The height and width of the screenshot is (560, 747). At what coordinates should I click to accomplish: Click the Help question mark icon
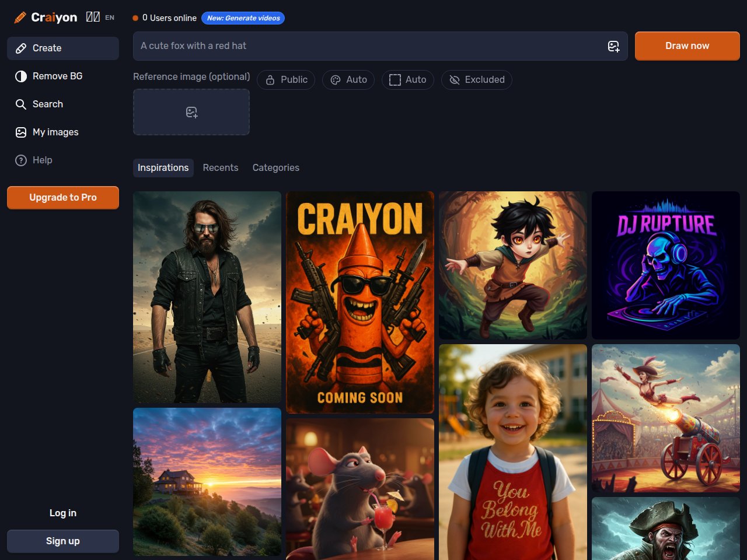(21, 160)
